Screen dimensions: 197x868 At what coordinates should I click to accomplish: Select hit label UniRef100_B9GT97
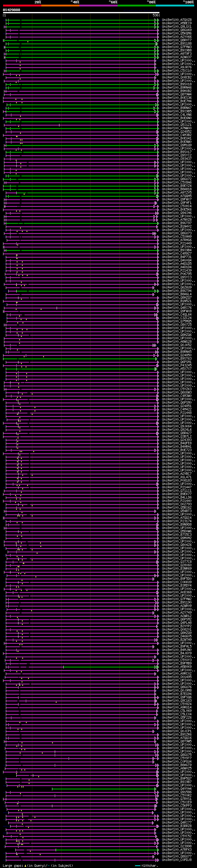pyautogui.click(x=177, y=223)
